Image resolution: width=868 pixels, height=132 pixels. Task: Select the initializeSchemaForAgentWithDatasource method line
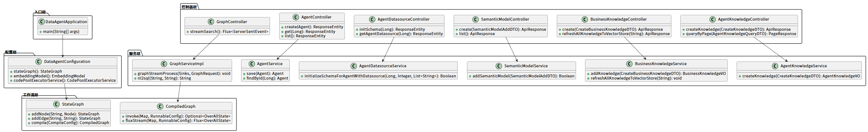(x=380, y=76)
